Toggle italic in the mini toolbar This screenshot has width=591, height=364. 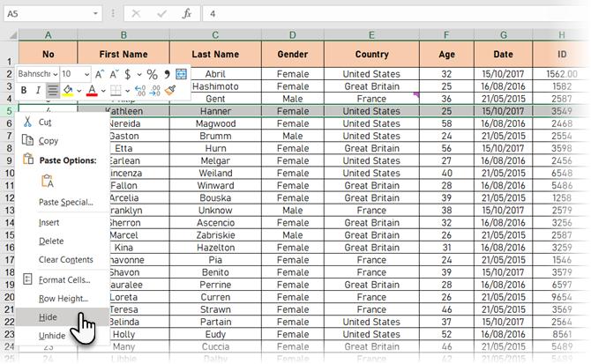pyautogui.click(x=38, y=91)
